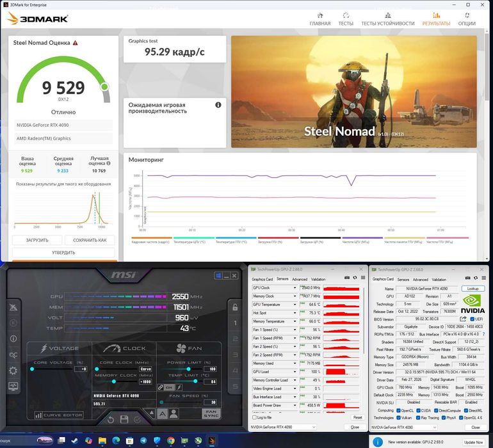The width and height of the screenshot is (493, 448).
Task: Click the Update Now button in GPU-Z notification
Action: [474, 442]
